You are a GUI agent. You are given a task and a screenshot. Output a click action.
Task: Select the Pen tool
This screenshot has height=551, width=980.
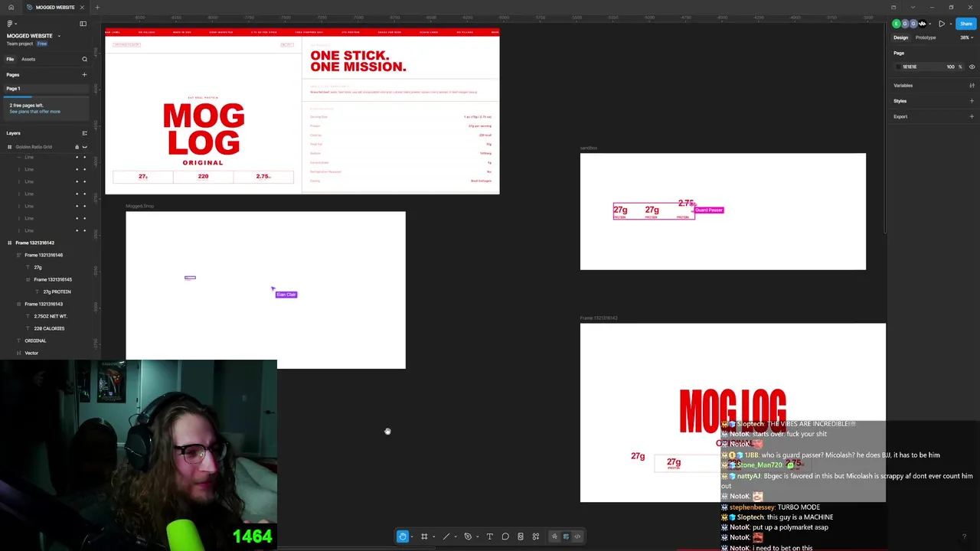[468, 536]
